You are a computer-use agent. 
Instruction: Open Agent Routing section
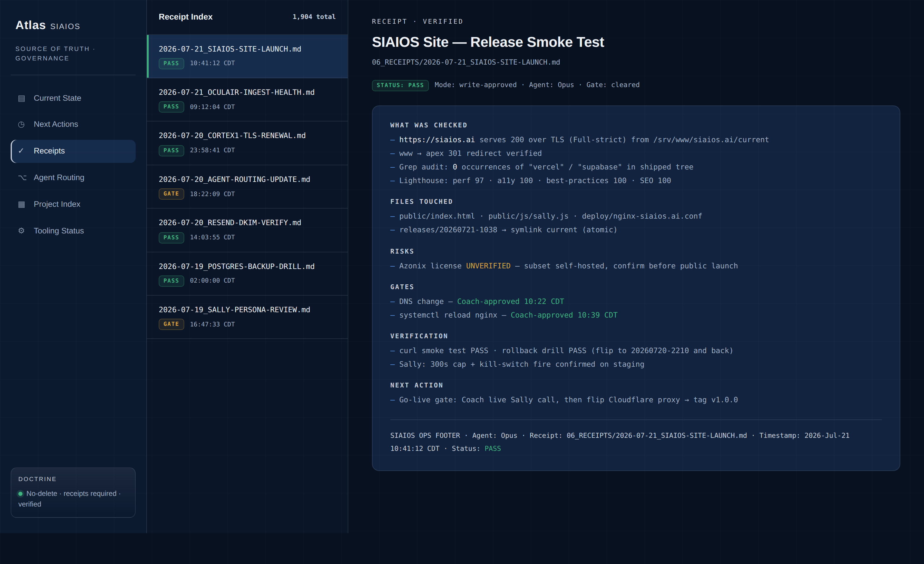click(x=73, y=178)
